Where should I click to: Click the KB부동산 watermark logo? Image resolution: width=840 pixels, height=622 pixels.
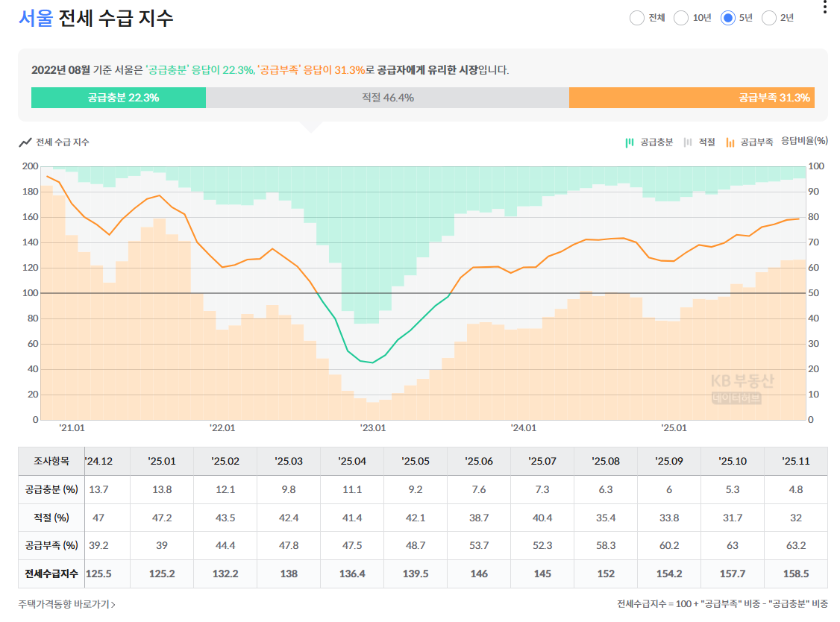click(x=742, y=388)
